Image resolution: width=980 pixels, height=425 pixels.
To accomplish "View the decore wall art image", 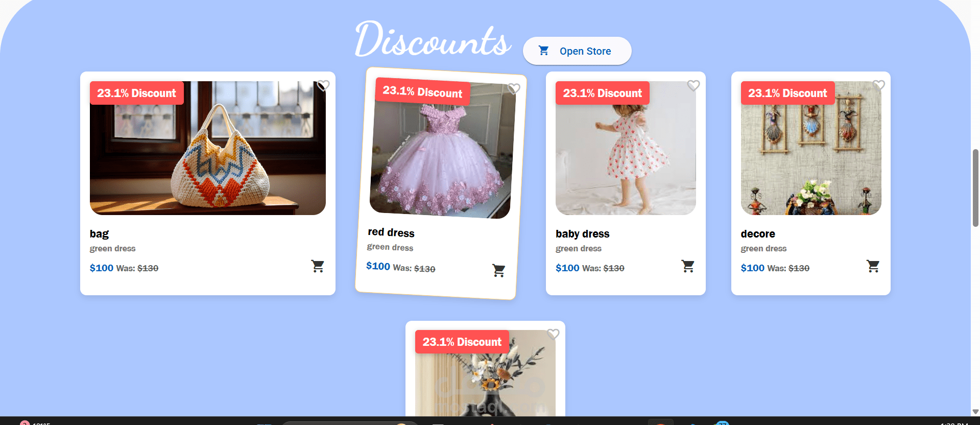I will point(811,148).
